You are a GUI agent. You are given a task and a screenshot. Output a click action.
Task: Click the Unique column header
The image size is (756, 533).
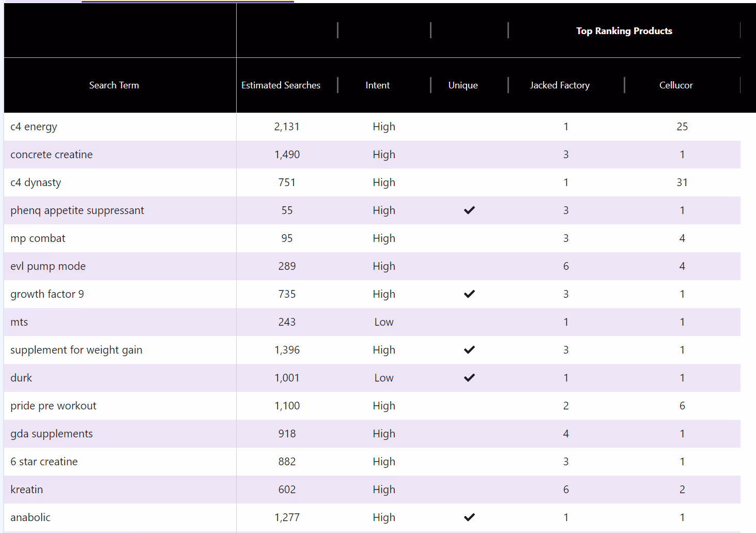tap(463, 85)
